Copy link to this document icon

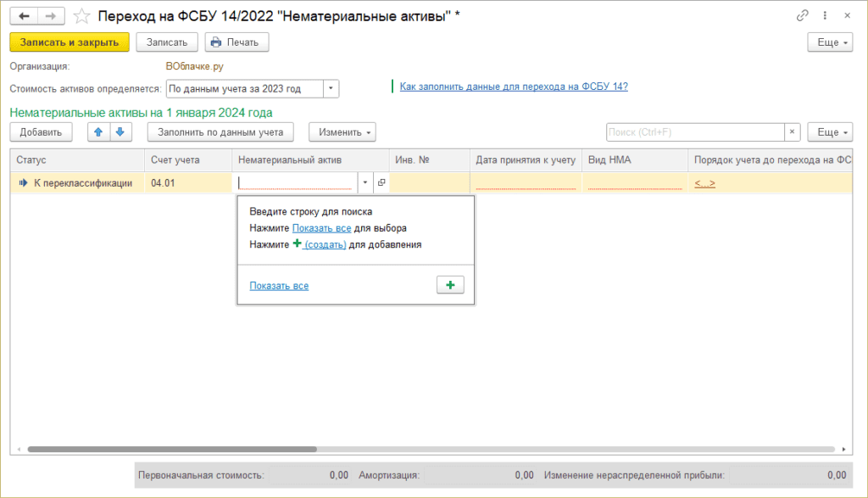click(802, 16)
